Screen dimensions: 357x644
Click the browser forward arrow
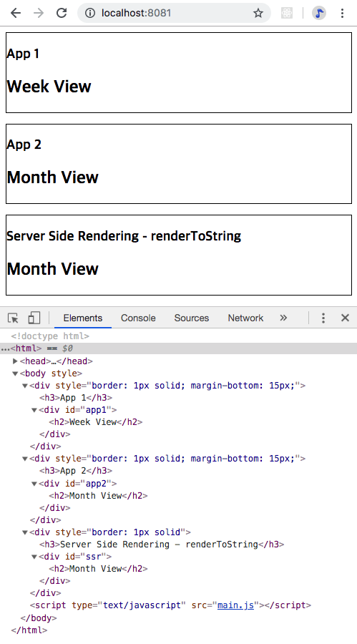(x=39, y=13)
